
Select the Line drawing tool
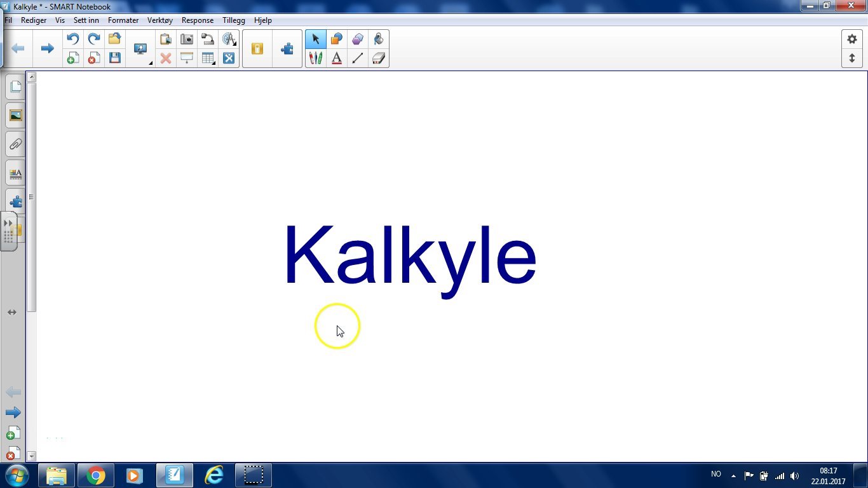click(x=357, y=58)
